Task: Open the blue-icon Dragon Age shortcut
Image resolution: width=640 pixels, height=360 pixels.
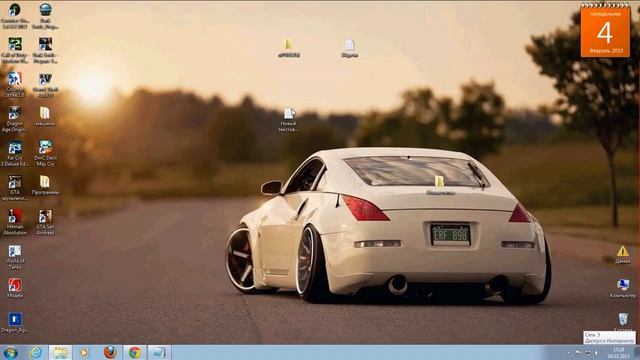Action: click(15, 322)
